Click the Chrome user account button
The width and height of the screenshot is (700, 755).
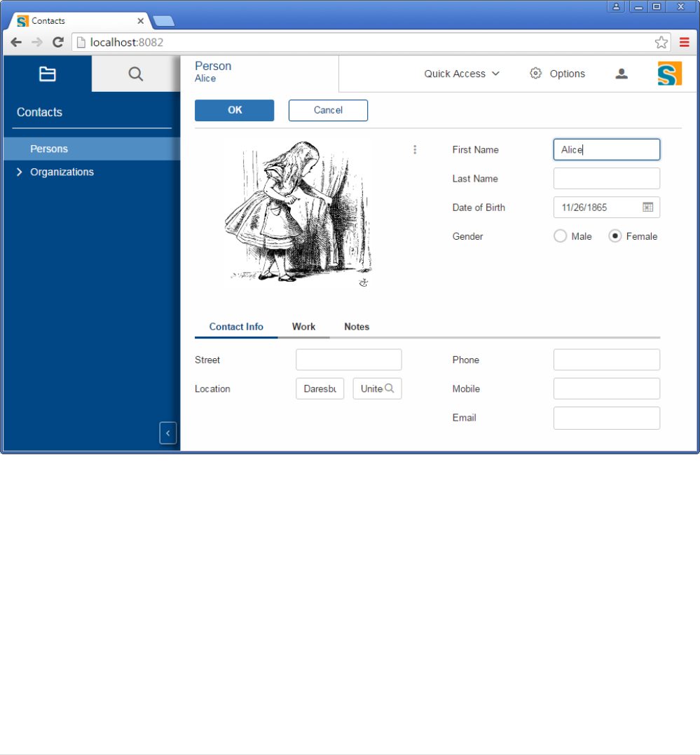(616, 7)
